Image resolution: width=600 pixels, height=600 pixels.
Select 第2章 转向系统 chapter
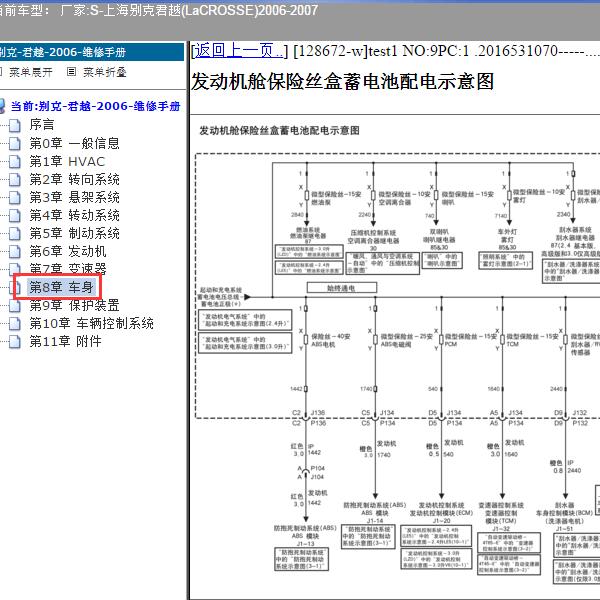(x=75, y=179)
